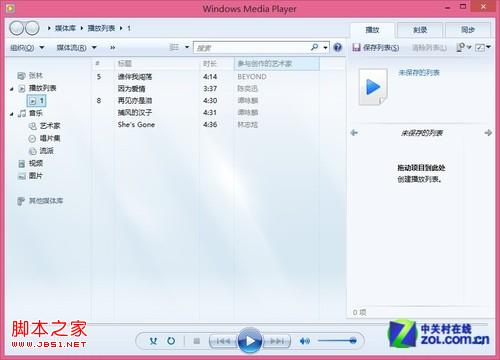Viewport: 500px width, 360px height.
Task: Click the 保存列表 save disk icon
Action: click(x=357, y=48)
